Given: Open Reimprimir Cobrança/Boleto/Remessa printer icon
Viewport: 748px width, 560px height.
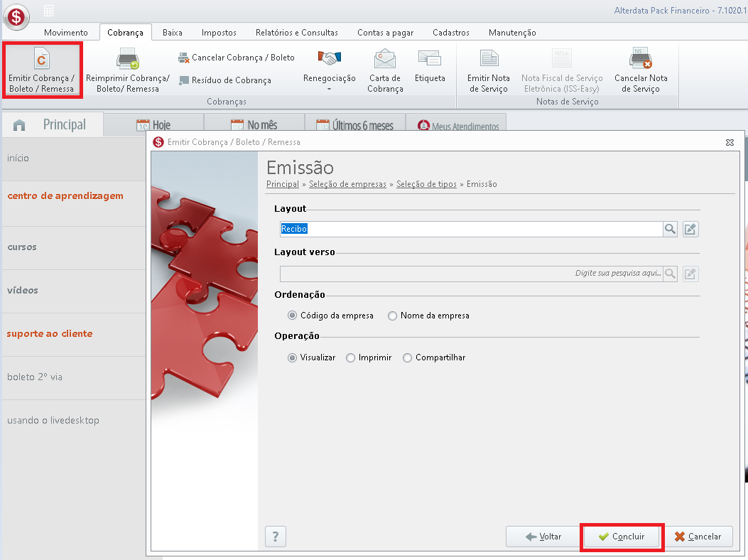Looking at the screenshot, I should click(127, 59).
